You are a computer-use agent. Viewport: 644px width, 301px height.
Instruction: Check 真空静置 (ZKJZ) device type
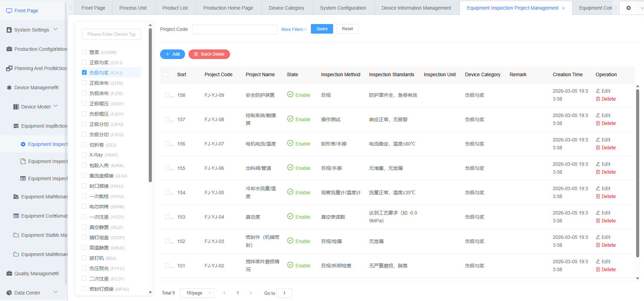point(84,227)
